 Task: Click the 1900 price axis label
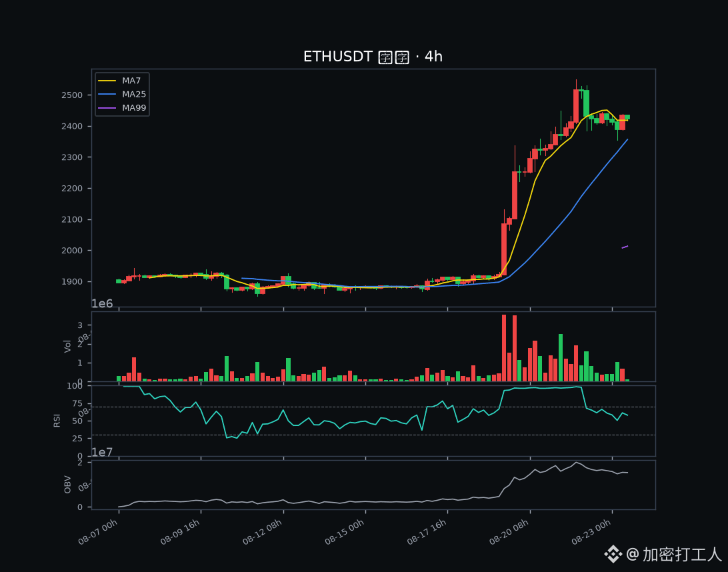[72, 282]
